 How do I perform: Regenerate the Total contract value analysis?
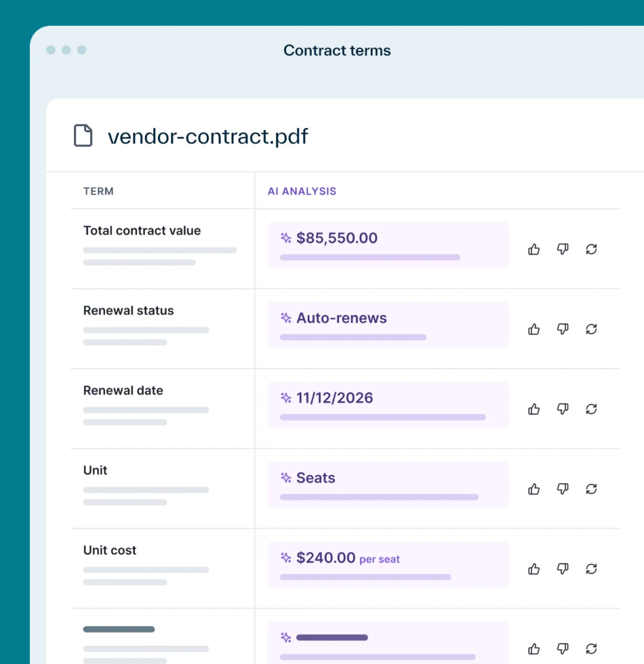(x=591, y=249)
